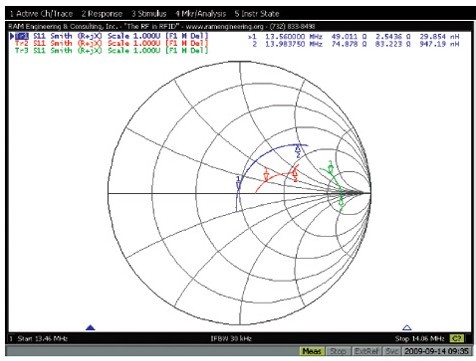This screenshot has width=476, height=361.
Task: Click marker 1 on the green trace
Action: [330, 167]
